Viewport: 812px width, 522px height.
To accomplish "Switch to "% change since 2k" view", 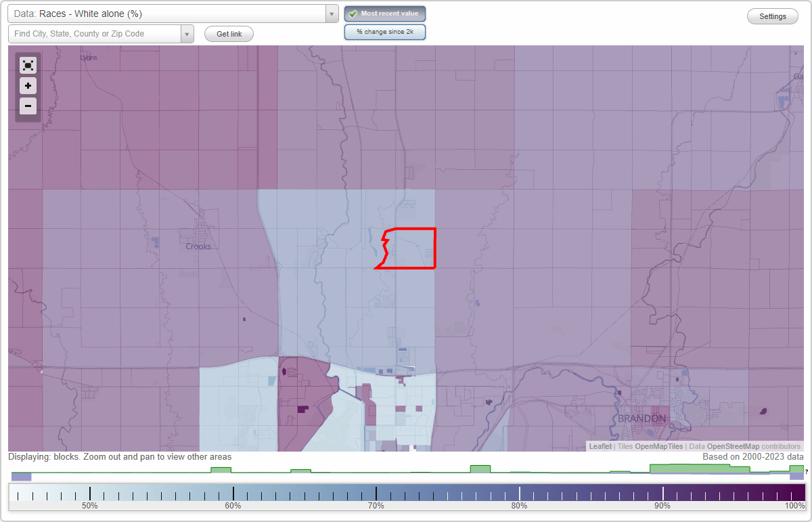I will 384,31.
